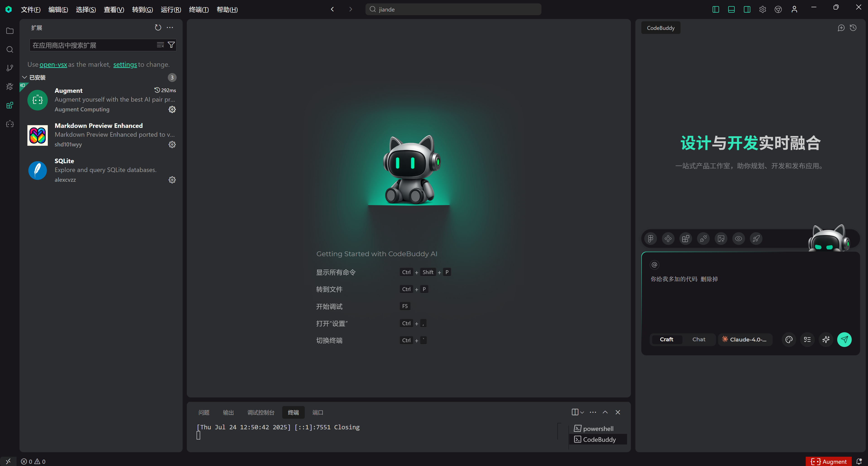Maximize the terminal panel with up chevron

pos(605,412)
